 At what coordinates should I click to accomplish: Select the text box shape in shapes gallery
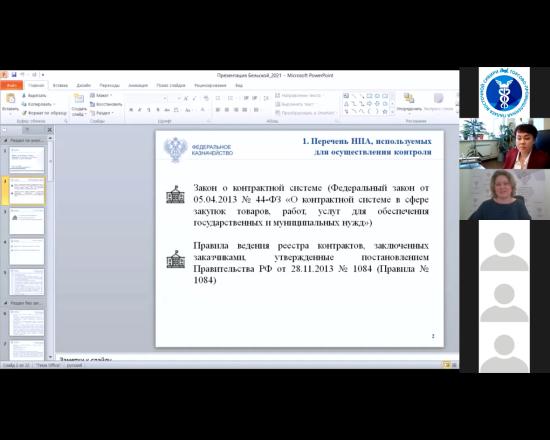pyautogui.click(x=346, y=96)
